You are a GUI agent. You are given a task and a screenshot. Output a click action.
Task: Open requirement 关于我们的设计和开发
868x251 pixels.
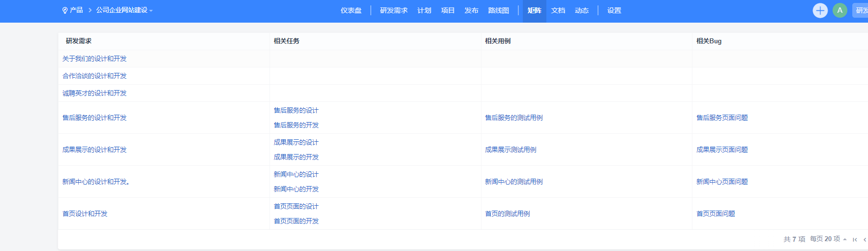click(x=94, y=59)
